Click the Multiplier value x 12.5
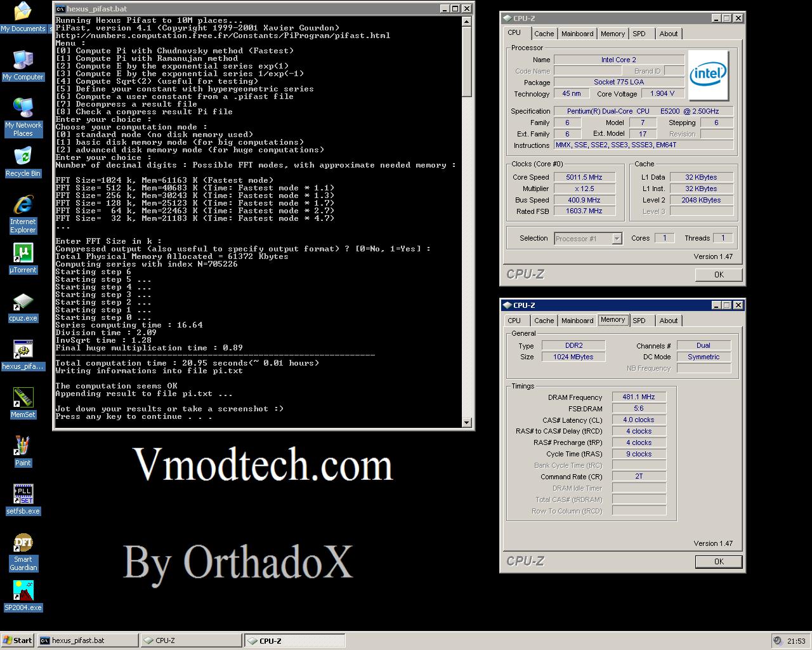 click(x=584, y=189)
